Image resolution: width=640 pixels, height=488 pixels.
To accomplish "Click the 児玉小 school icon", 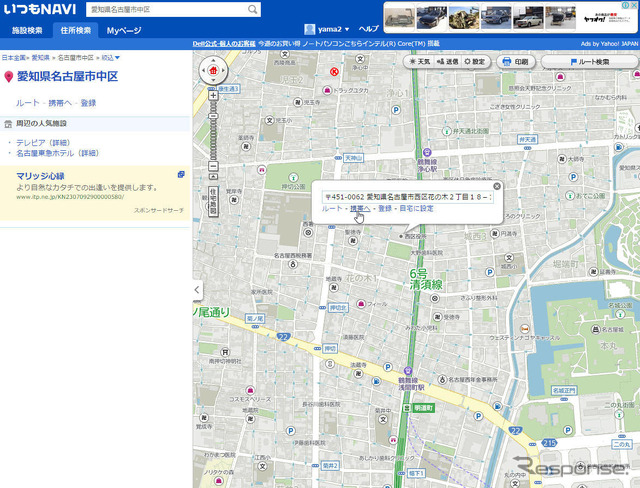I will click(x=269, y=120).
